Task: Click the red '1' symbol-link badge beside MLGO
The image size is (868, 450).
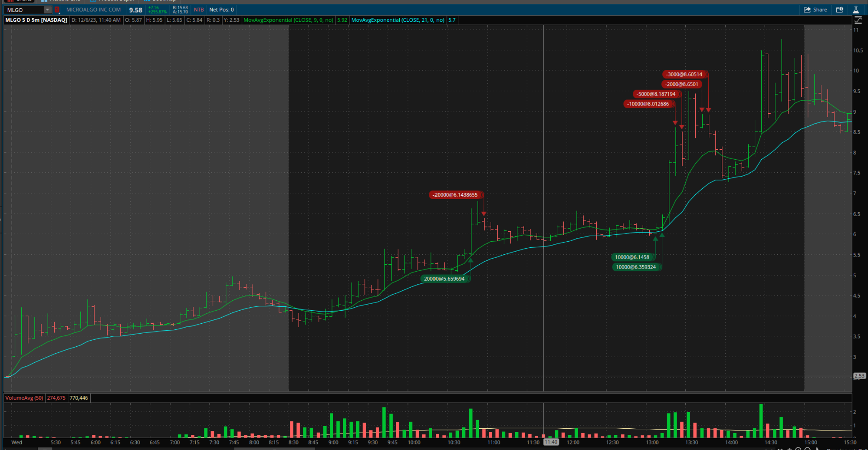Action: pos(57,10)
